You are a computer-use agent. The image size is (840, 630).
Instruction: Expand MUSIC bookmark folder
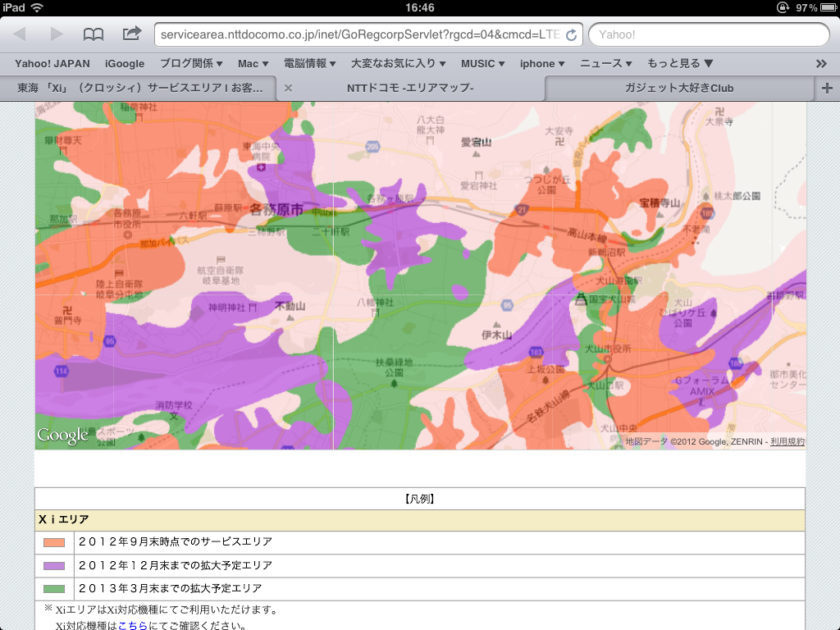click(x=483, y=64)
